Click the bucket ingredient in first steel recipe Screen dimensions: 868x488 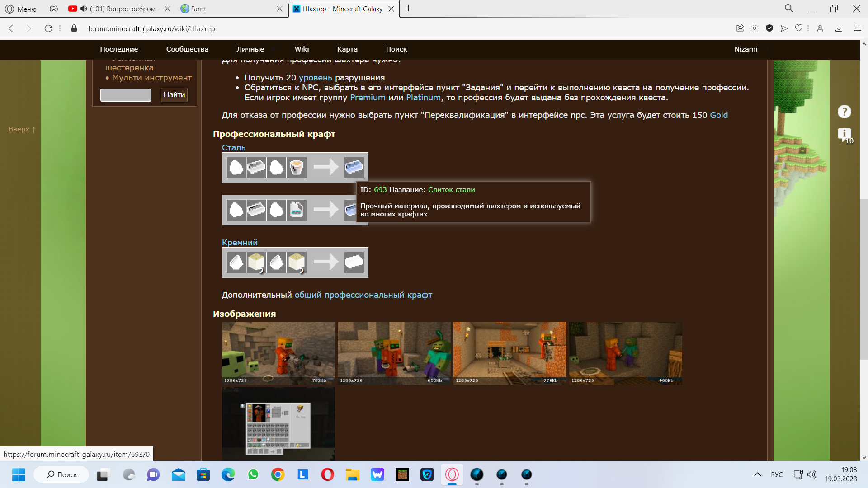point(297,168)
